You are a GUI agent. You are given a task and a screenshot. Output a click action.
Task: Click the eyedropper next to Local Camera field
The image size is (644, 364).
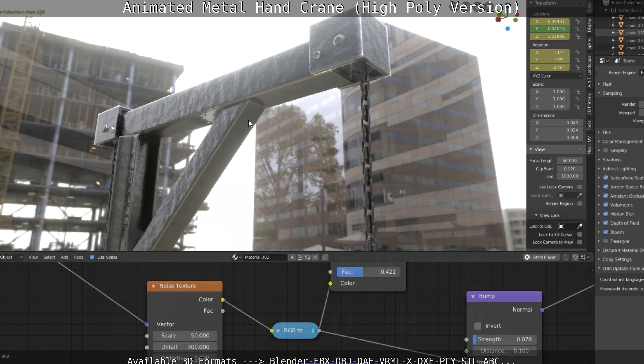(x=580, y=195)
